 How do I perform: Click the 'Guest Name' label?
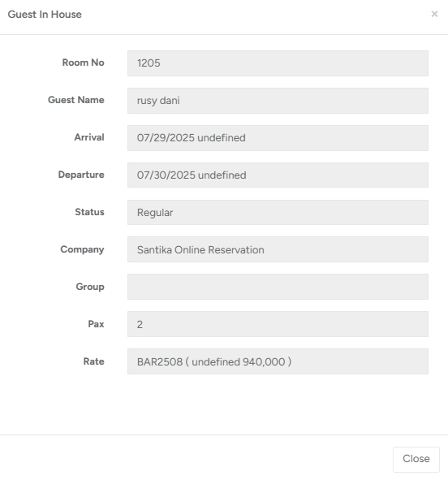coord(76,100)
